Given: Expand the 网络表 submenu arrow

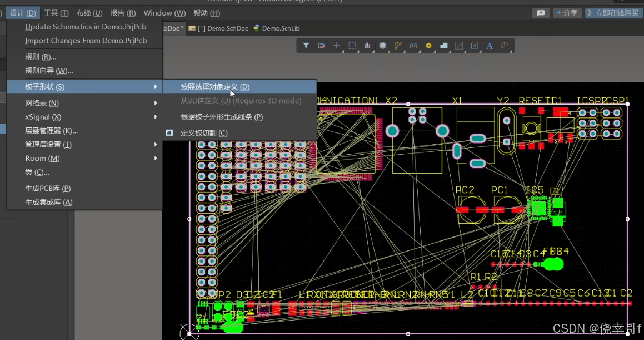Looking at the screenshot, I should [155, 103].
